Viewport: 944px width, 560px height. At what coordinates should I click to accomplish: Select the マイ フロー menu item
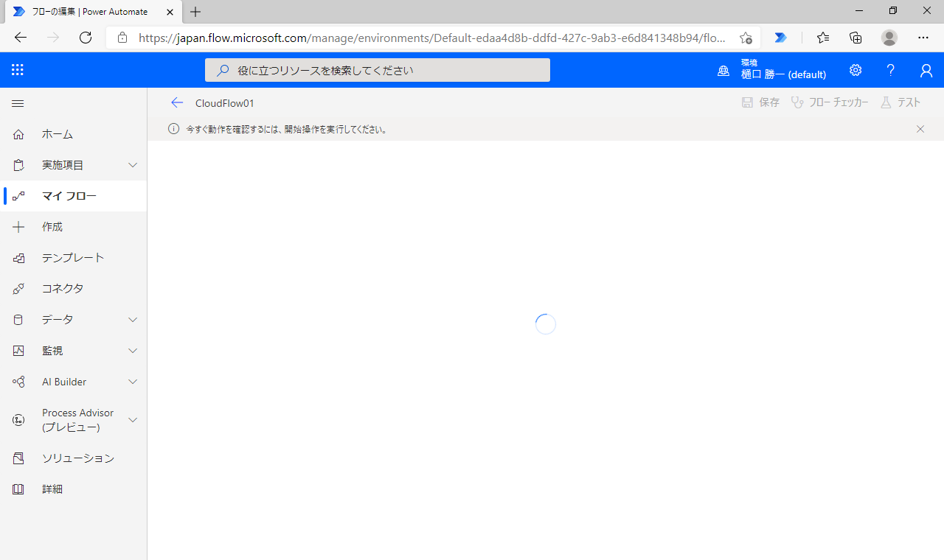pyautogui.click(x=74, y=196)
